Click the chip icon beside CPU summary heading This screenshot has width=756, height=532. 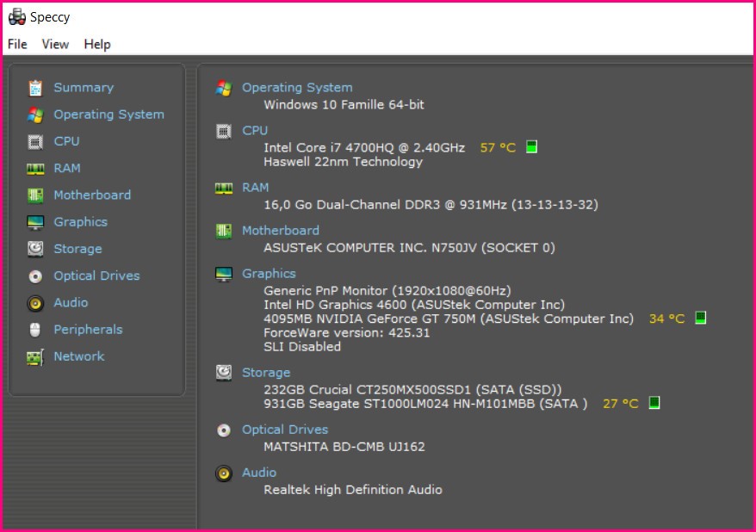click(224, 131)
